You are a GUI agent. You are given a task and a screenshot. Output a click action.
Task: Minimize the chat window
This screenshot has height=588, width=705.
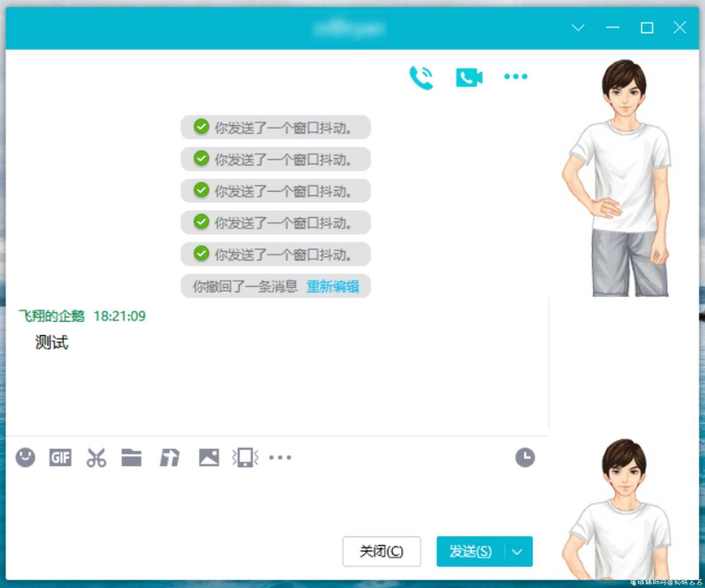pyautogui.click(x=612, y=28)
